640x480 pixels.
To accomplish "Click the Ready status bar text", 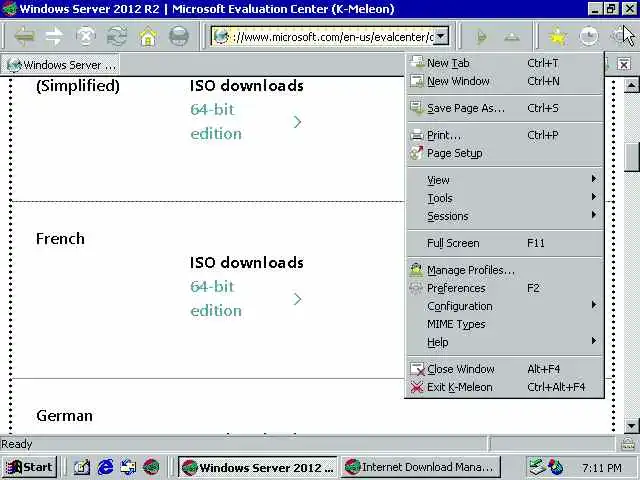I will click(16, 444).
